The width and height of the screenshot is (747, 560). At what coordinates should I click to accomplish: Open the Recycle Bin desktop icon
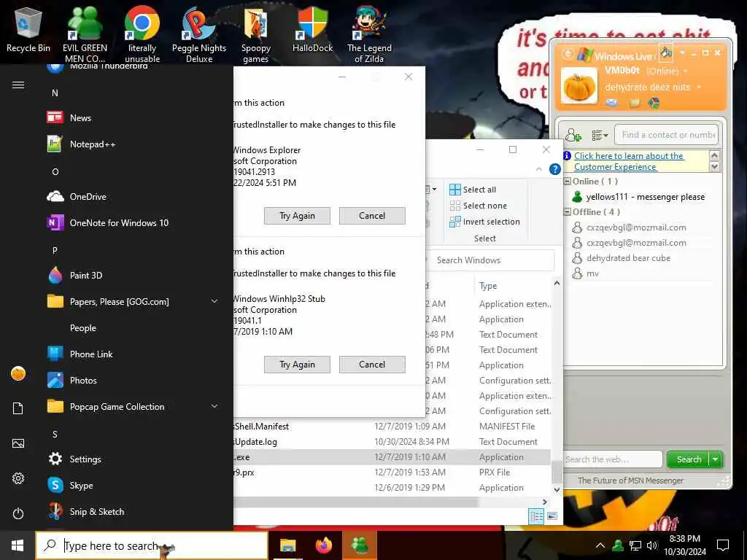28,31
